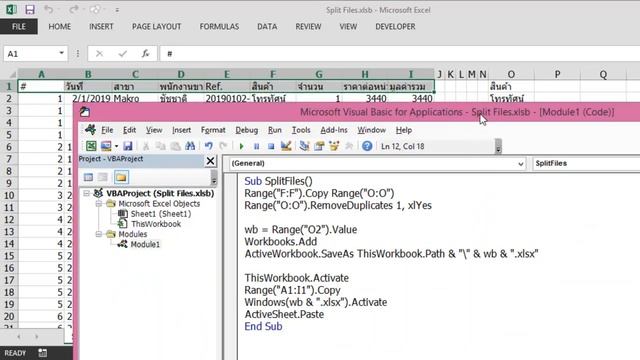Open the Object Browser toolbar icon
This screenshot has width=640, height=360.
(334, 146)
